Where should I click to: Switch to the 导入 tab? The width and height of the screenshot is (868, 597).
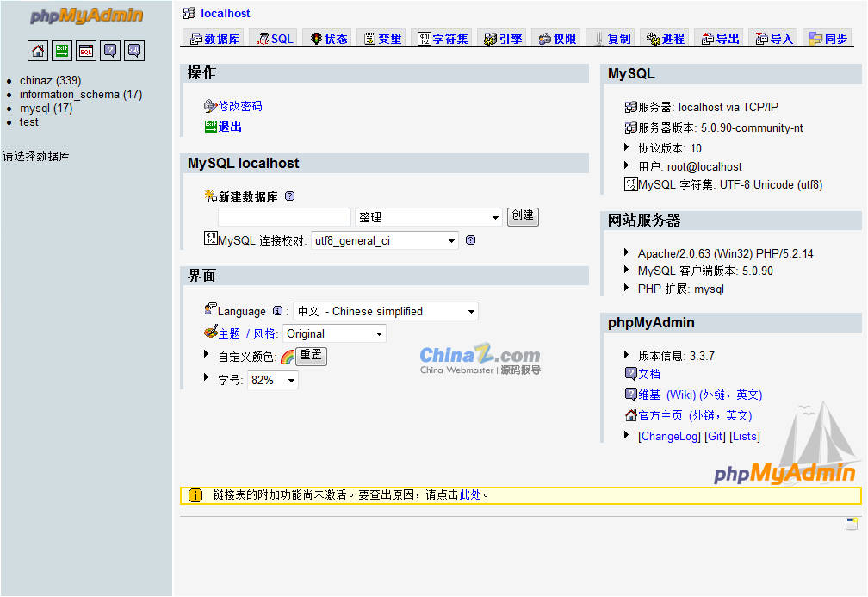click(774, 38)
